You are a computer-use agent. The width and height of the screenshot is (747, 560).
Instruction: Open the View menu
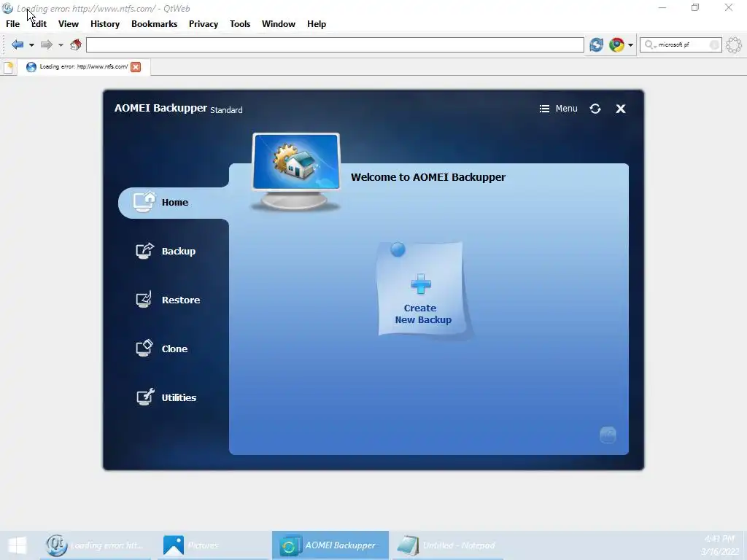click(69, 24)
